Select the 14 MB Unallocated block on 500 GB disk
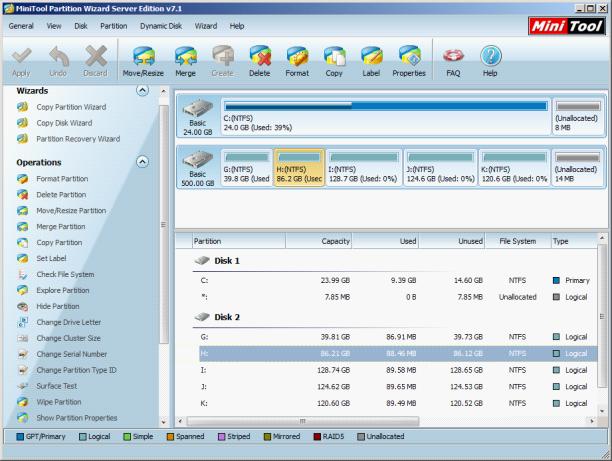 click(x=577, y=167)
